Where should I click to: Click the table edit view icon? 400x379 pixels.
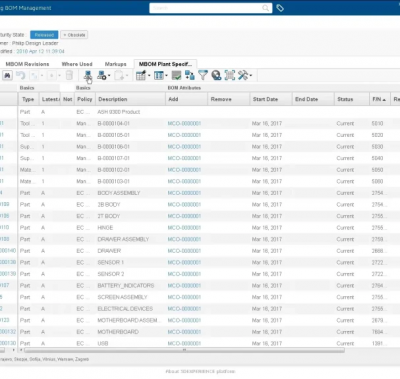point(141,76)
